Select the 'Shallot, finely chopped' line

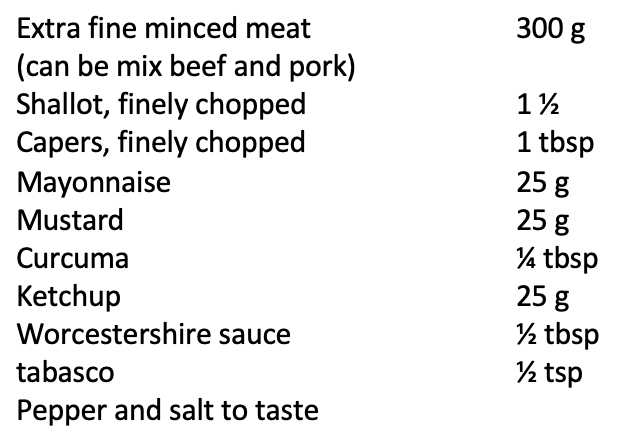(161, 105)
